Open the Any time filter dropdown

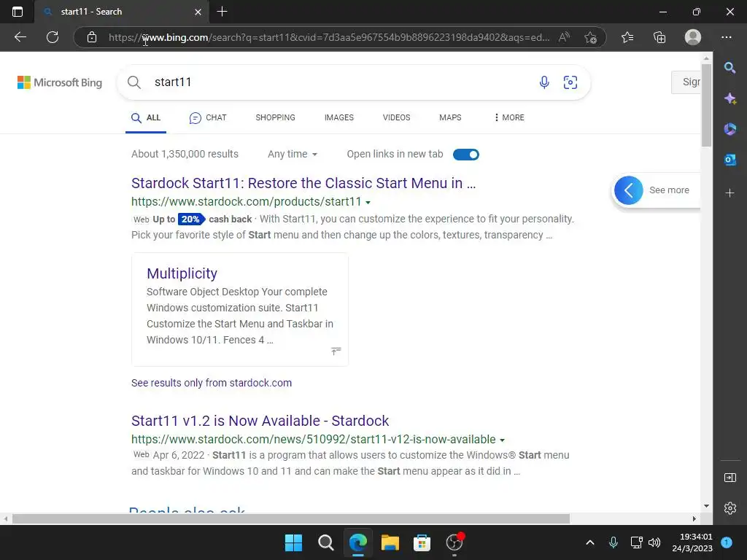293,155
